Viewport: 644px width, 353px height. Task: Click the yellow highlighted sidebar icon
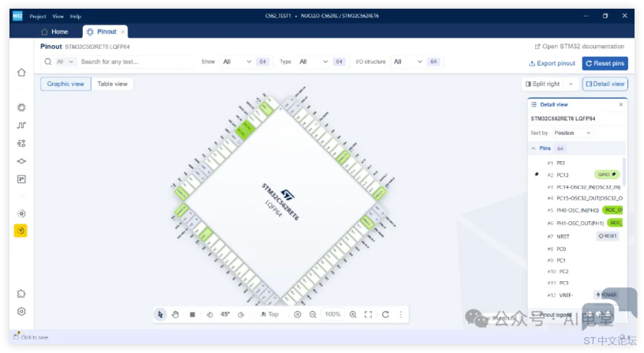click(21, 231)
